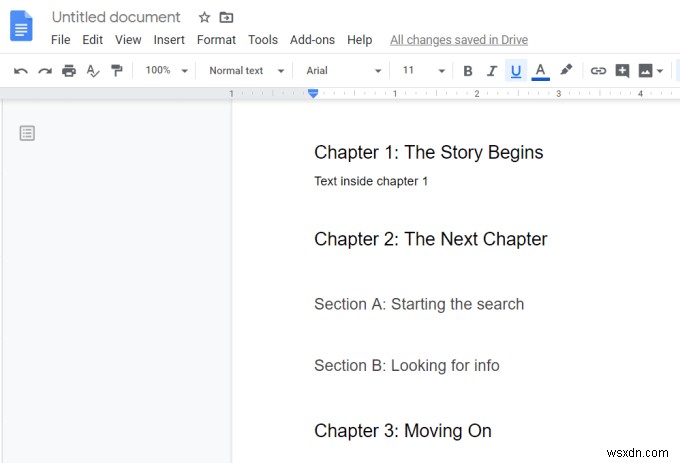Click Section A: Starting the search
The height and width of the screenshot is (463, 680).
click(x=419, y=304)
